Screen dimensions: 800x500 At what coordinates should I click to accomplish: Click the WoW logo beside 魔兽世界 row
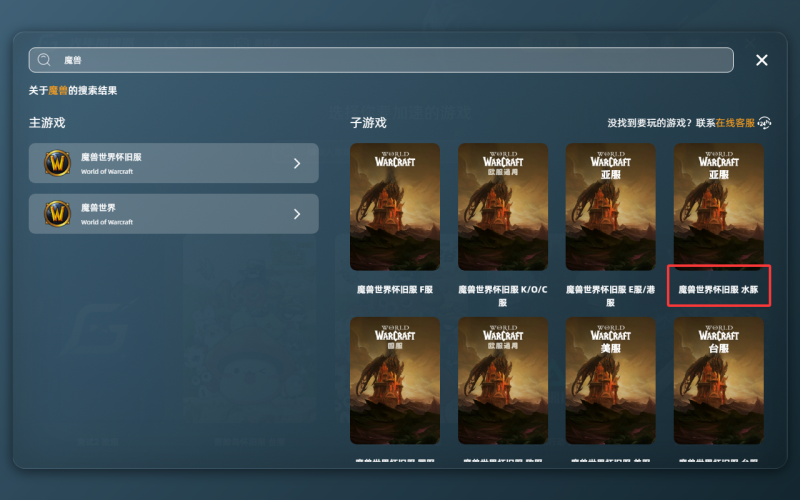click(x=57, y=214)
